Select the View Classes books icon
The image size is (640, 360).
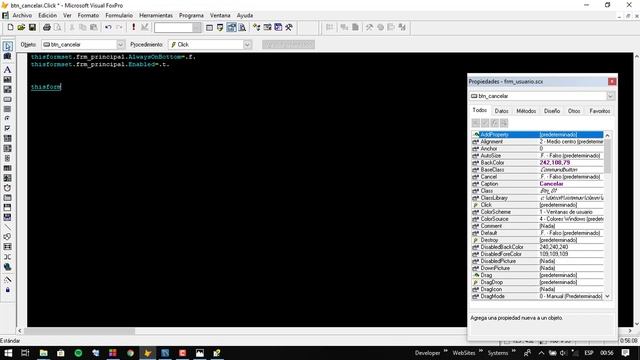7,56
